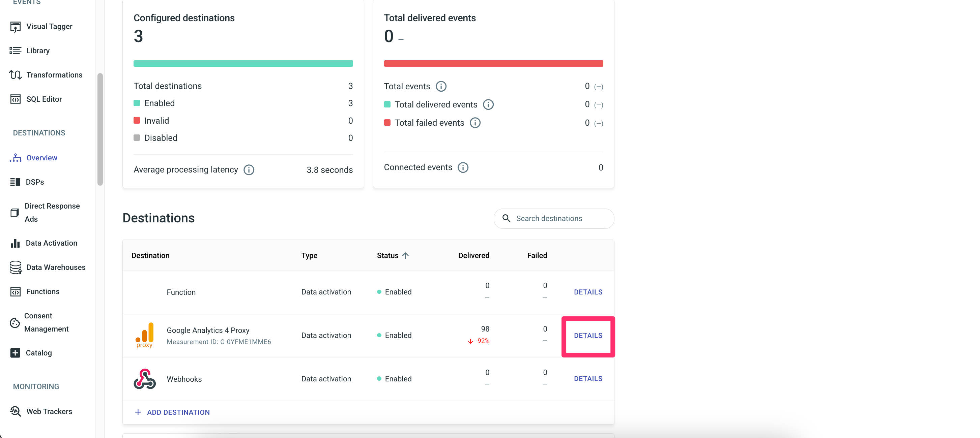Screen dimensions: 980x438
Task: Open the Web Trackers monitoring icon
Action: pos(15,411)
